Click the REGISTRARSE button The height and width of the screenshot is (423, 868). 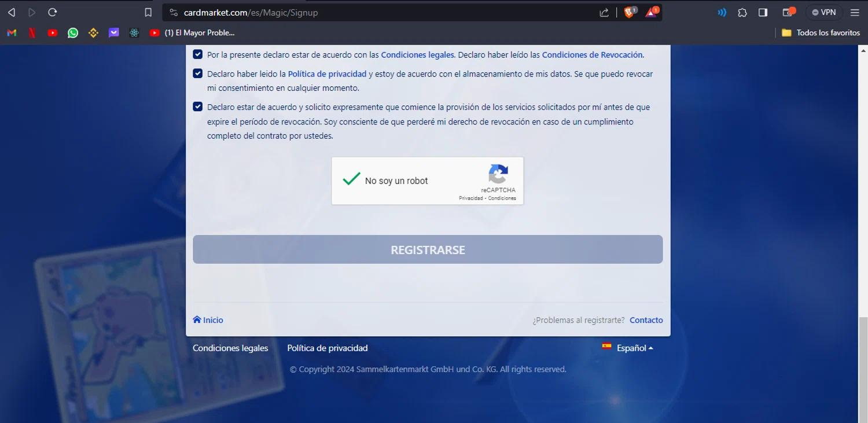click(428, 249)
